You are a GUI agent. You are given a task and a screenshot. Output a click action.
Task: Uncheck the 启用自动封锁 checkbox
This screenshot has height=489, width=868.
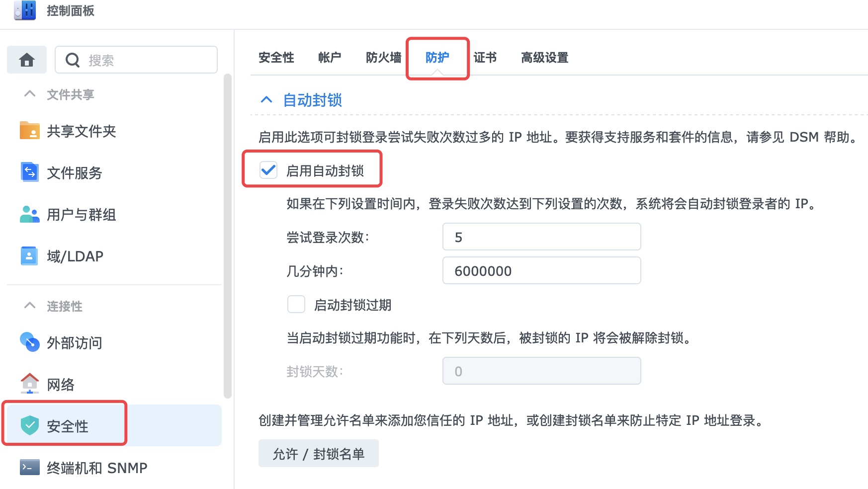tap(268, 170)
